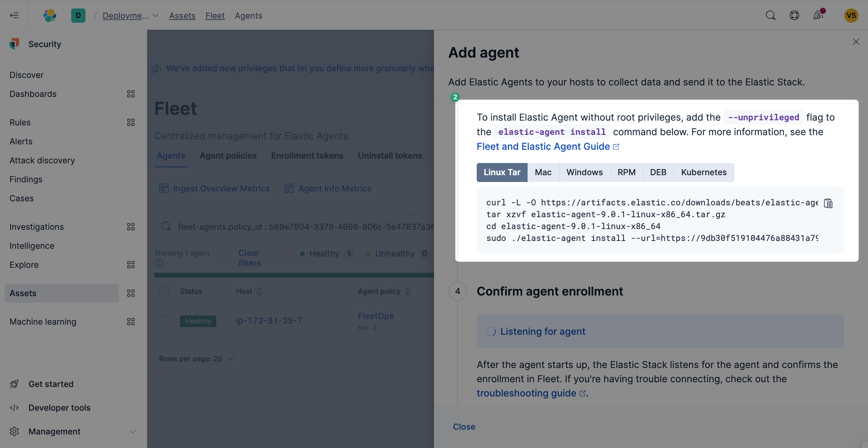Click the info icon under Showing 1 agent
The width and height of the screenshot is (868, 448).
tap(159, 263)
